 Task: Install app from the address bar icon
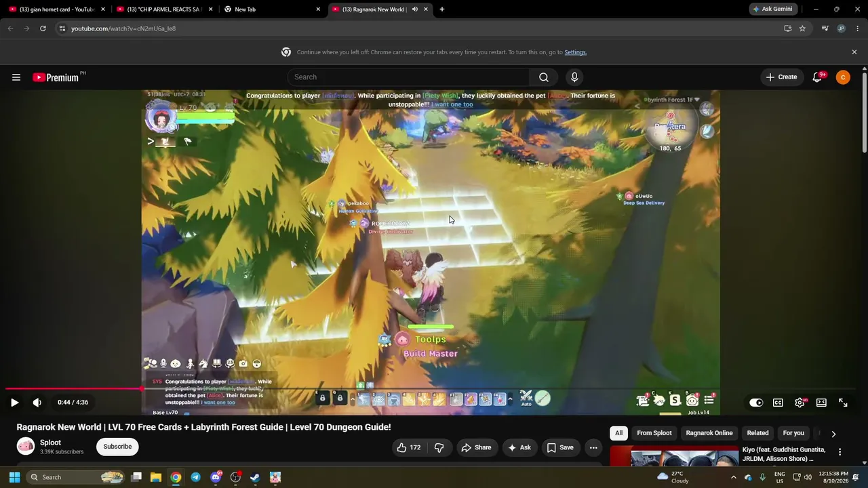(787, 28)
